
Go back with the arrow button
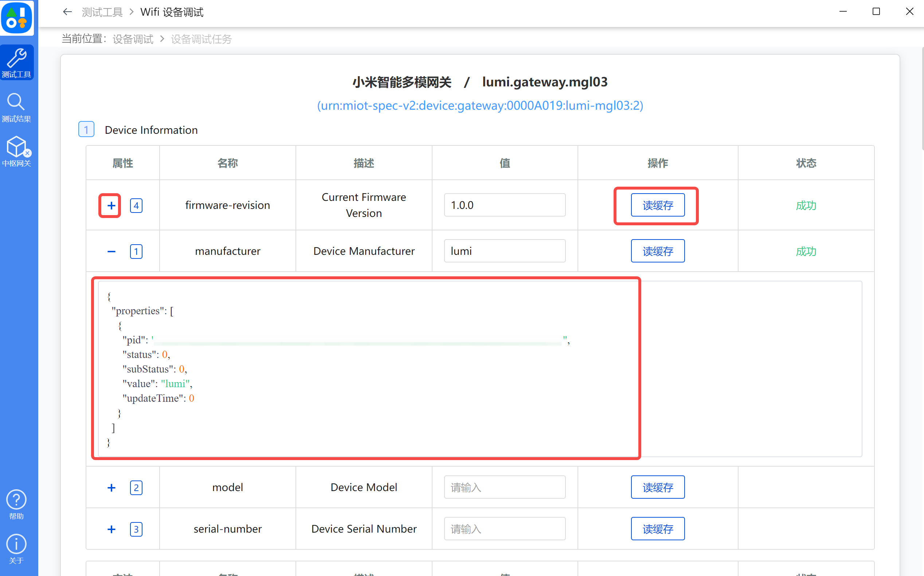click(67, 12)
